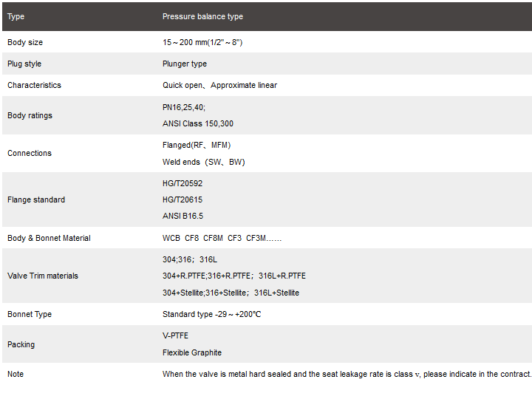Click the note about seat leakage rate
The image size is (532, 399).
(347, 374)
